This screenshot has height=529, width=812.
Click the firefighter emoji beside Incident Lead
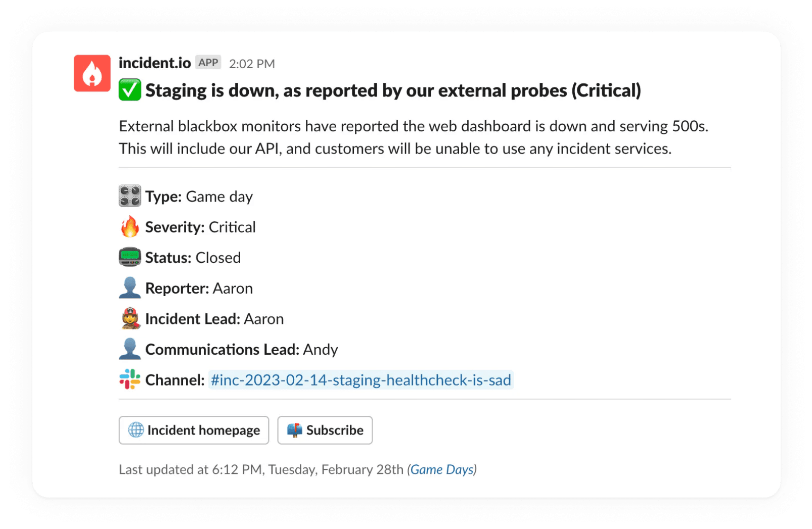[130, 319]
